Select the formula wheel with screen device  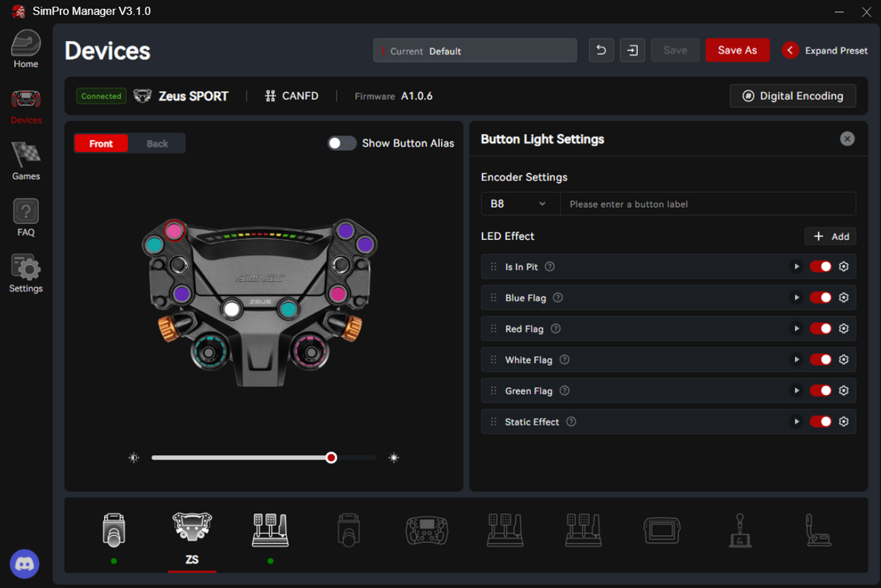pyautogui.click(x=427, y=530)
